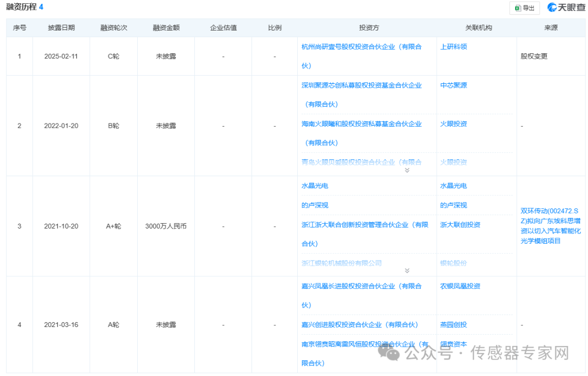Click the A轮 round cell
Screen dimensions: 588x376
114,325
